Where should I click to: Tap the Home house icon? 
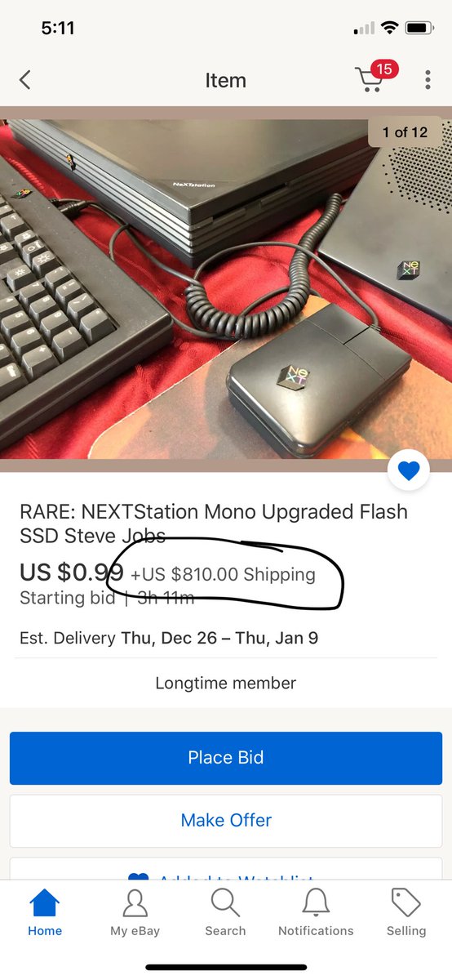coord(45,903)
